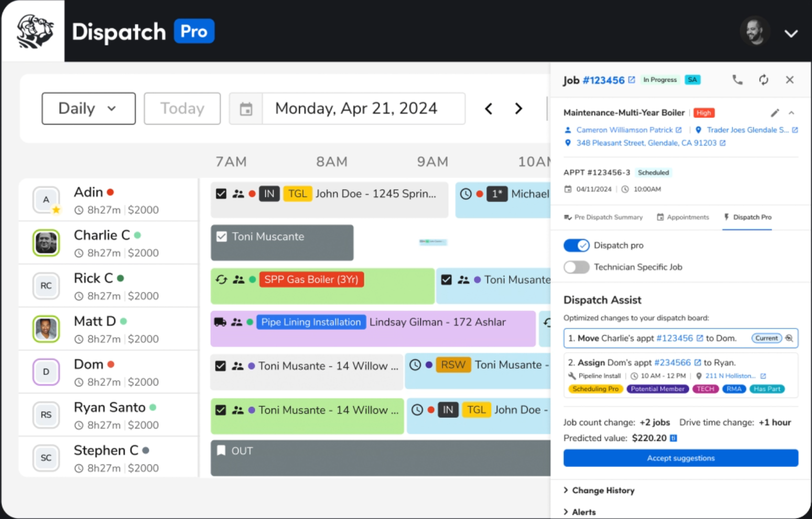812x519 pixels.
Task: Click the High priority badge
Action: pos(703,113)
